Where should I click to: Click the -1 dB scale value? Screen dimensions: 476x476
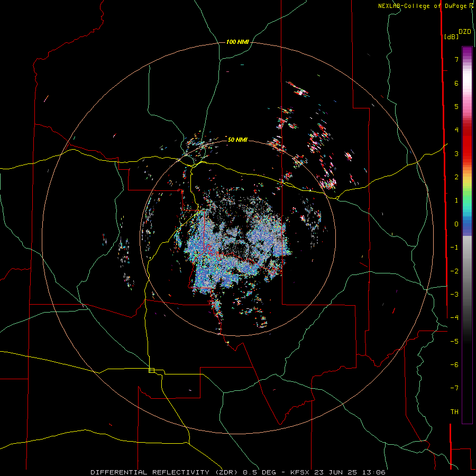(x=454, y=248)
